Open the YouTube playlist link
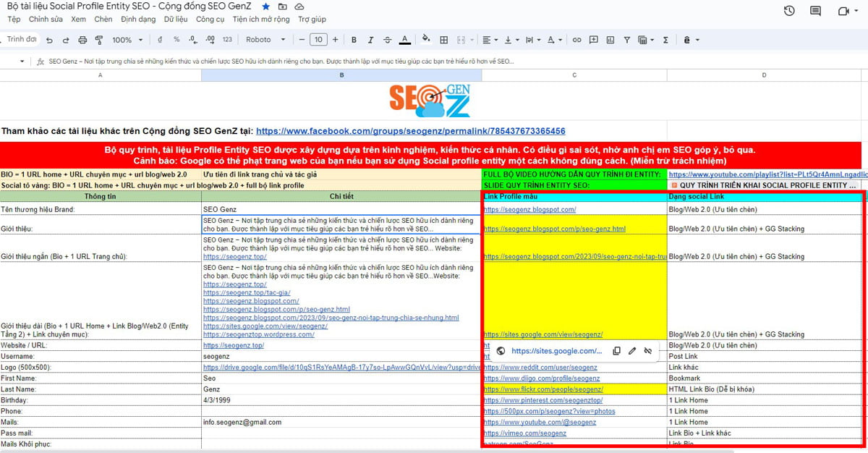Viewport: 868px width, 453px height. pyautogui.click(x=767, y=174)
